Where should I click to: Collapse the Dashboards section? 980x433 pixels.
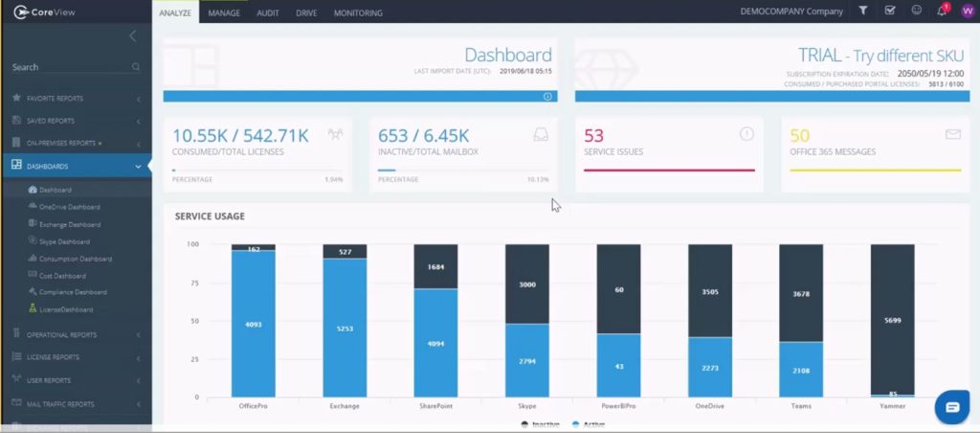pyautogui.click(x=138, y=167)
